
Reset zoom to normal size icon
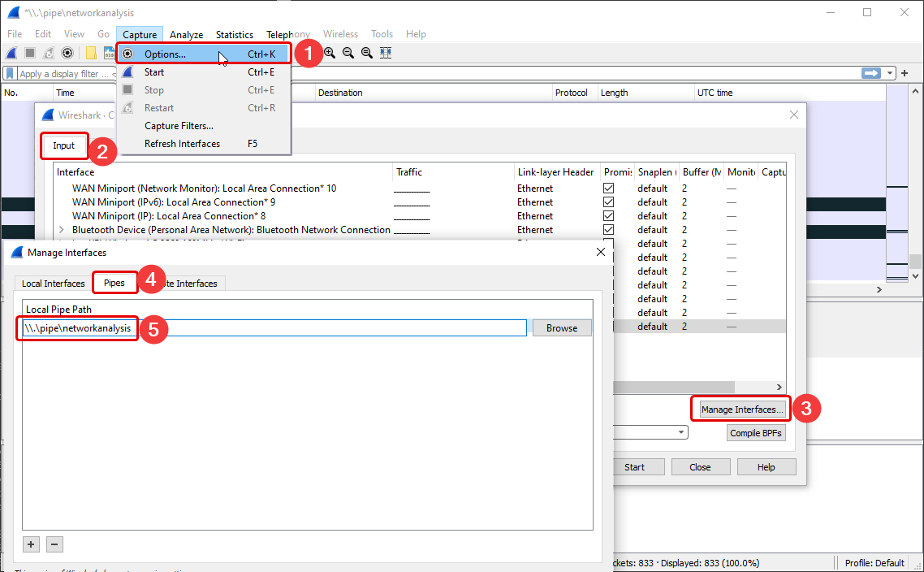[366, 53]
